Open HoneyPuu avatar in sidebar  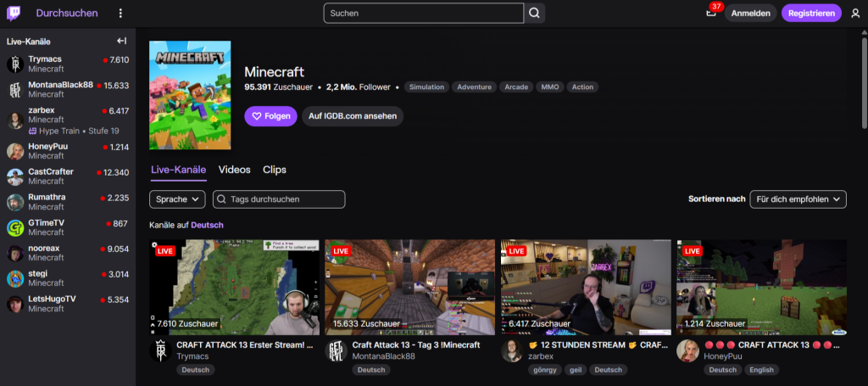point(15,151)
